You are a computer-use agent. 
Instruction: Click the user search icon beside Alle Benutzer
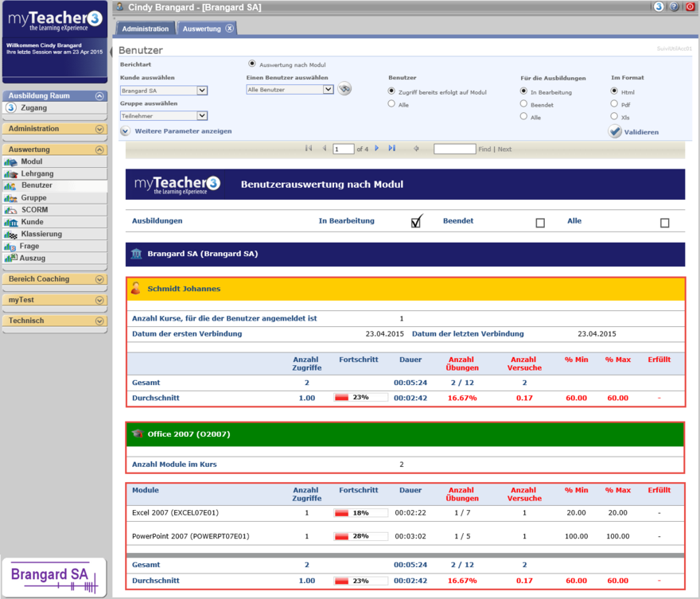click(x=344, y=89)
